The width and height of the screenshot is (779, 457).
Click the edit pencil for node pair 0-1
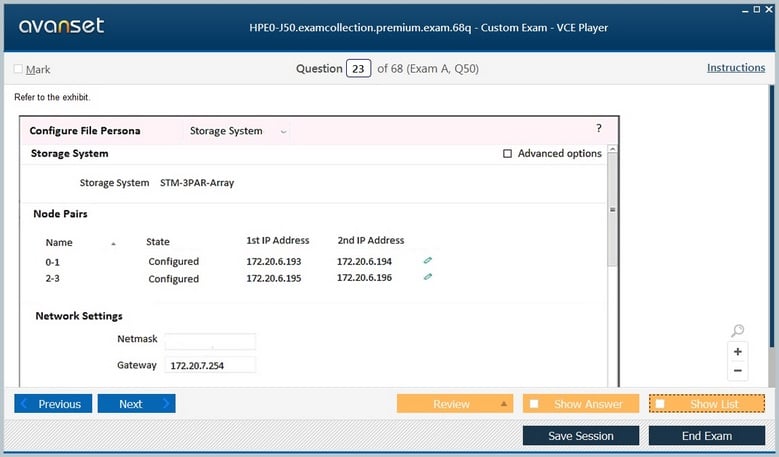coord(427,260)
